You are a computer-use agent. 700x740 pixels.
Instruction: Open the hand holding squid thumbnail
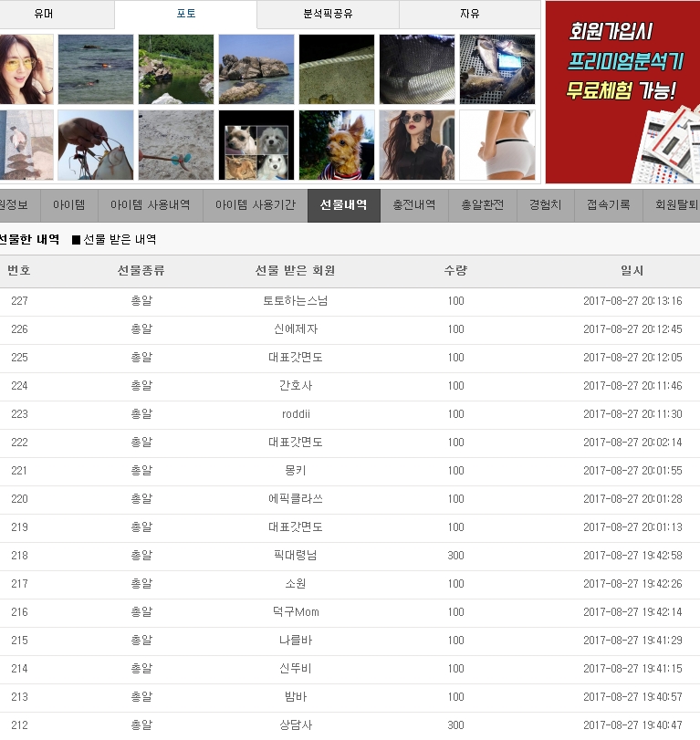[x=96, y=145]
